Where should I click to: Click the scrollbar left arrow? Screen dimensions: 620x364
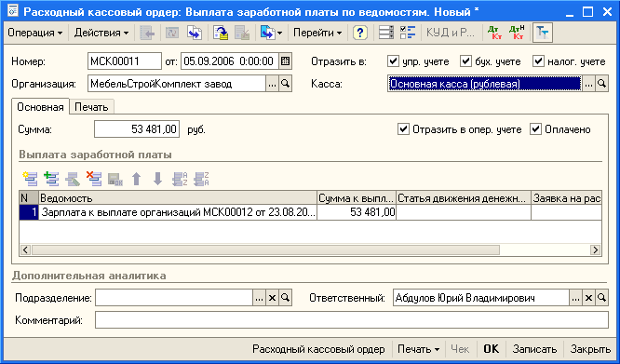point(25,249)
